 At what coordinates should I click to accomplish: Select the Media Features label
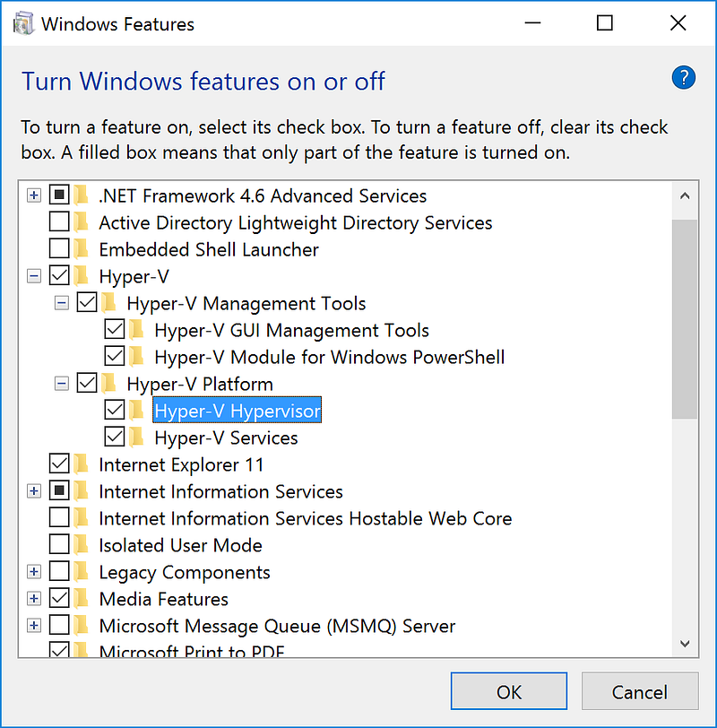tap(164, 600)
